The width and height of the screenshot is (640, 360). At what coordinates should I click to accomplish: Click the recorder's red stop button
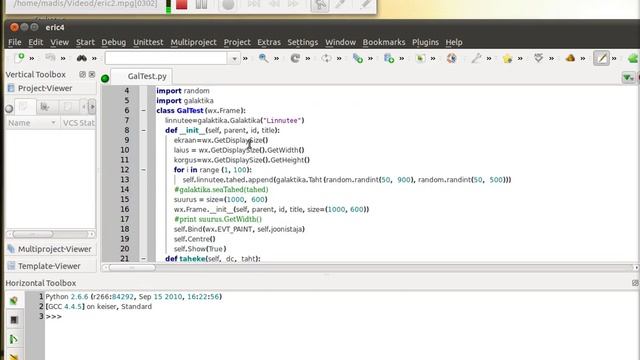point(182,5)
